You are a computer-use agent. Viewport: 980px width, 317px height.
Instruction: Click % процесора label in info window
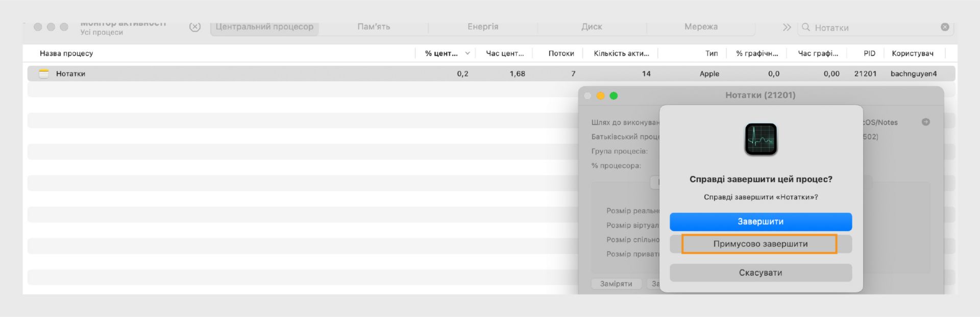[x=616, y=165]
